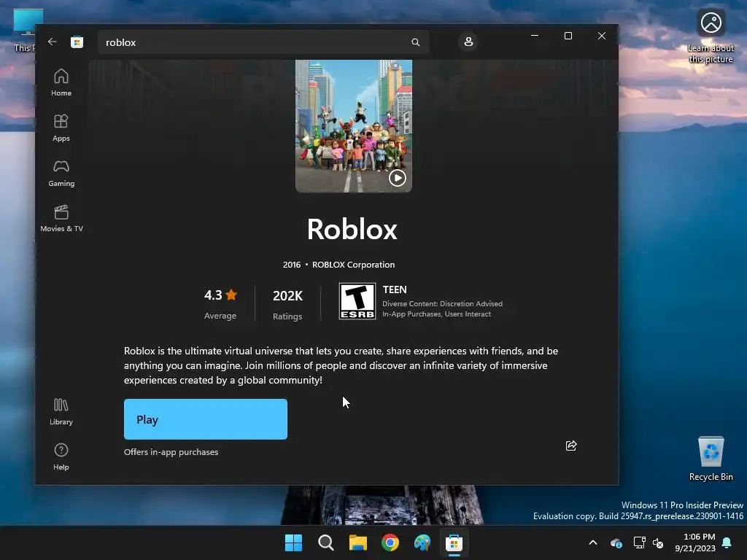Click the search magnifier in search box
This screenshot has height=560, width=747.
[x=415, y=42]
